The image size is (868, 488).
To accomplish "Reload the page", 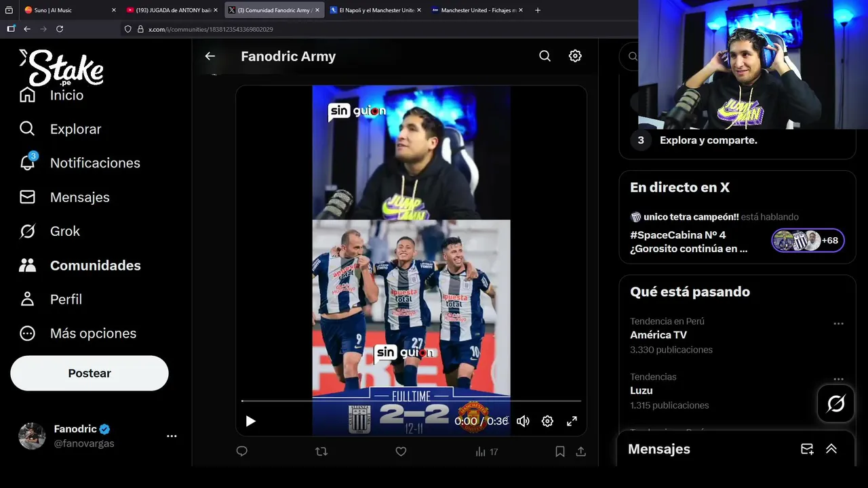I will [60, 29].
